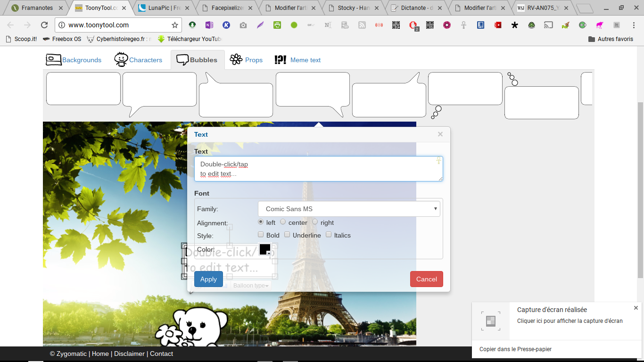This screenshot has width=644, height=362.
Task: Pick the bubble with top-right tail
Action: tap(389, 94)
